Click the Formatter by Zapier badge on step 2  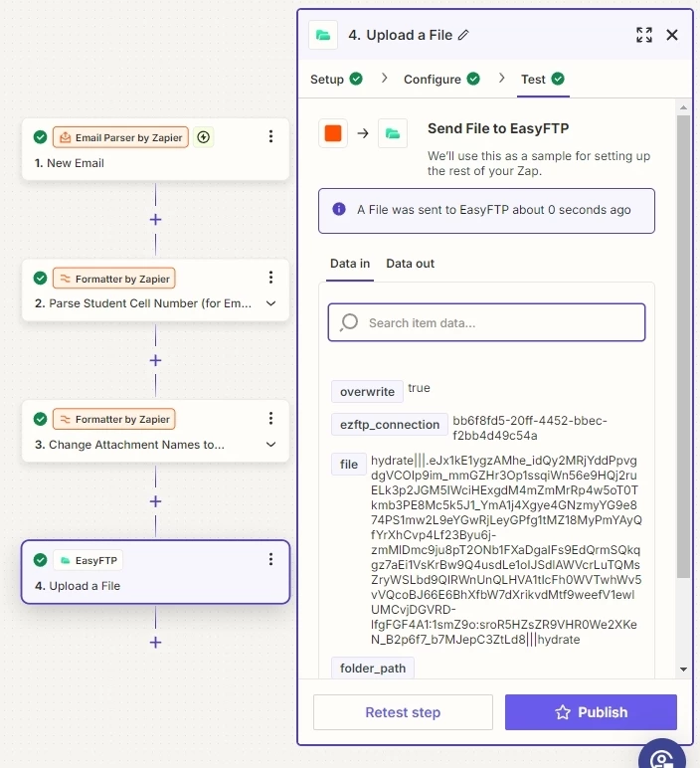114,279
